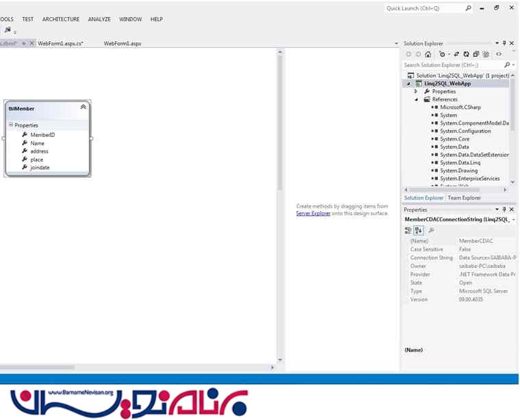The image size is (520, 420).
Task: Pin the Solution Explorer panel with pushpin
Action: coord(504,43)
